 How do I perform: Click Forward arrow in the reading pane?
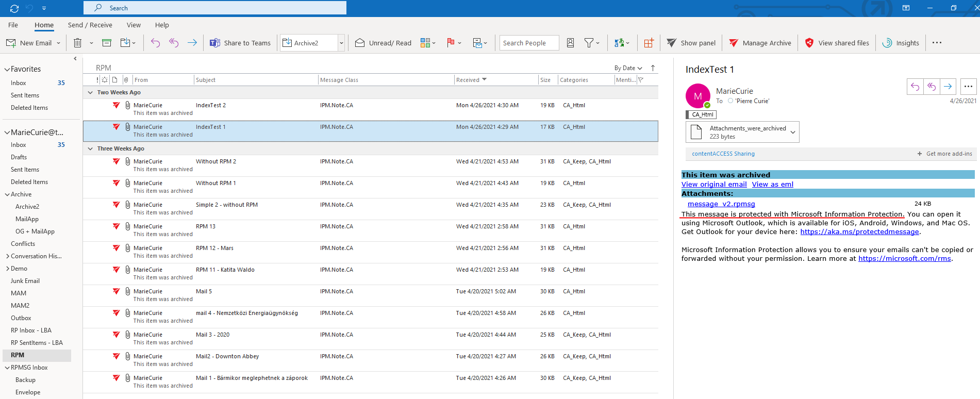(x=948, y=87)
